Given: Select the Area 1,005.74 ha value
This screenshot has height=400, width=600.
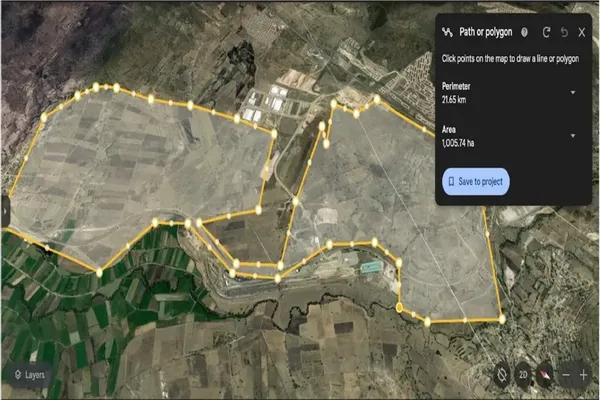Looking at the screenshot, I should (x=458, y=143).
